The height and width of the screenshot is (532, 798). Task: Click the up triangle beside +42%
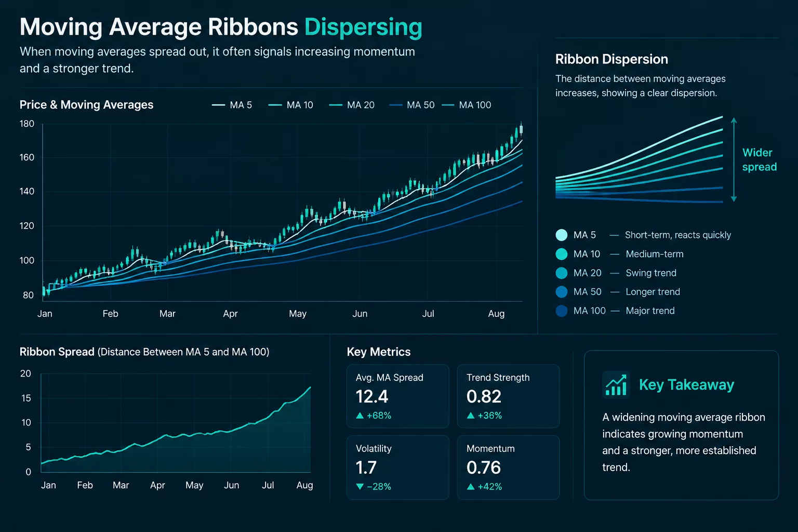click(x=471, y=487)
